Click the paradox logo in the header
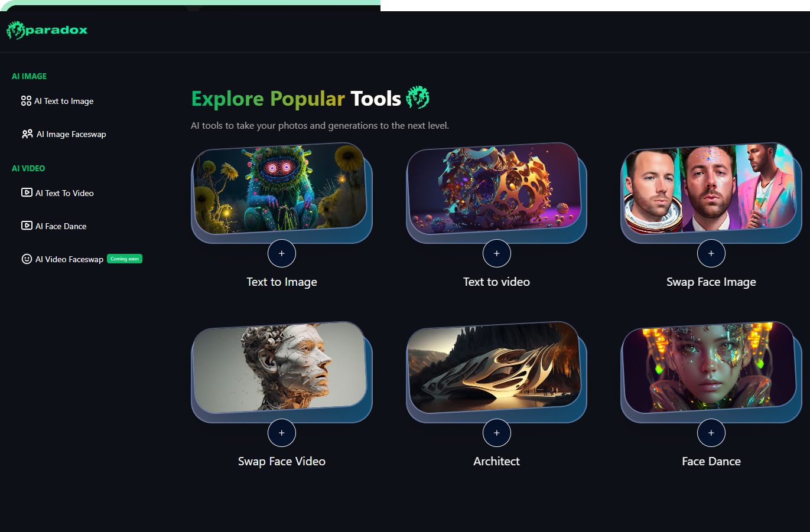Screen dimensions: 810x532 coord(47,30)
